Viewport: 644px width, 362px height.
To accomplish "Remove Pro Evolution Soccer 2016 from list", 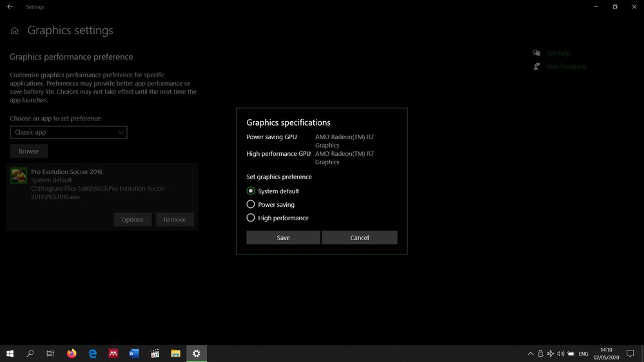I will coord(175,220).
